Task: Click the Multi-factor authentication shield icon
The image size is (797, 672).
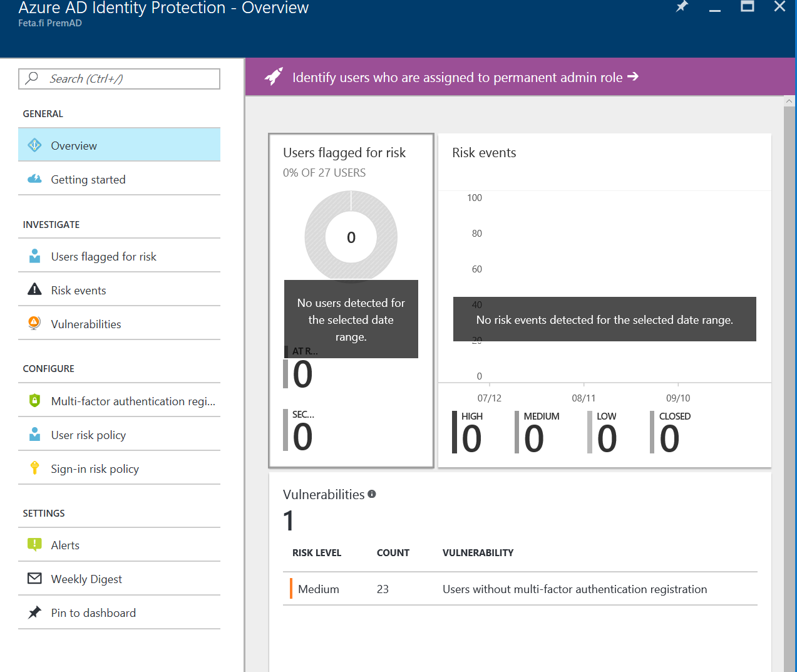Action: click(34, 401)
